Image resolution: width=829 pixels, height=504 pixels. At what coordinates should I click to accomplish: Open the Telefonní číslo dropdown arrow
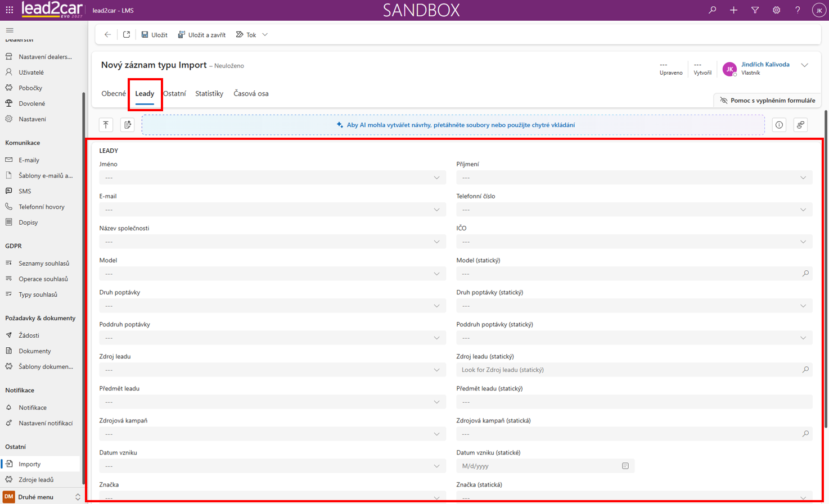tap(803, 210)
